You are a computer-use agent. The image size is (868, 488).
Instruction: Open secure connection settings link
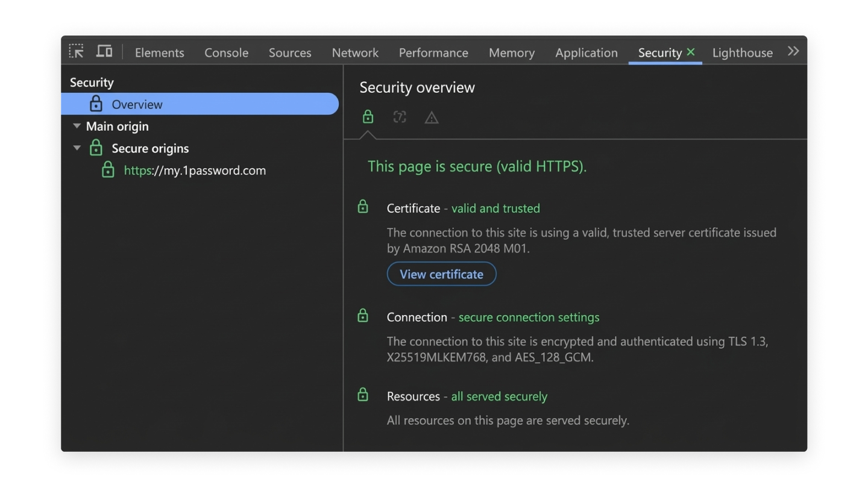(x=529, y=317)
